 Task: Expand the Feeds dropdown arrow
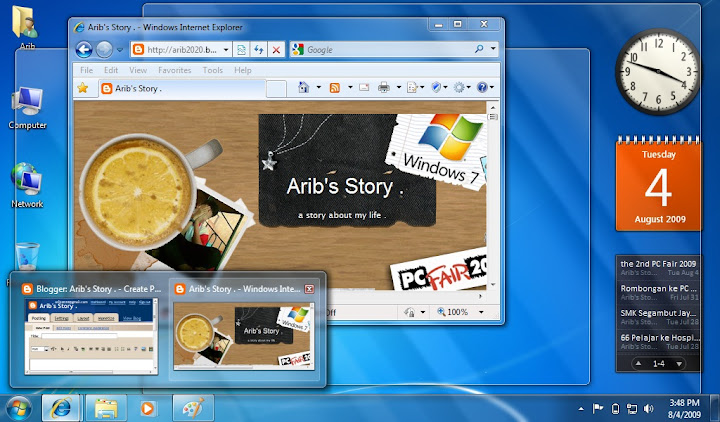click(350, 87)
